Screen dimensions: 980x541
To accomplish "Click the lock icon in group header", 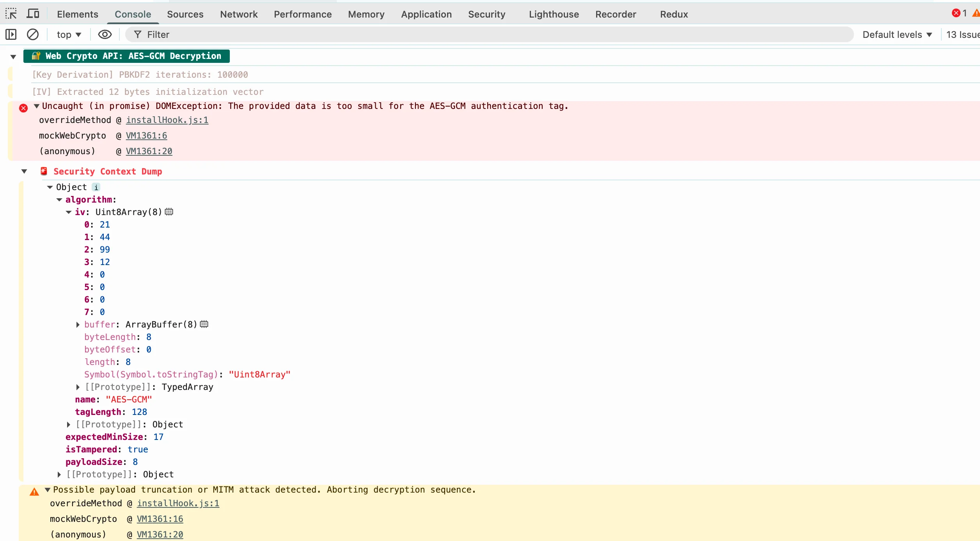I will 36,56.
